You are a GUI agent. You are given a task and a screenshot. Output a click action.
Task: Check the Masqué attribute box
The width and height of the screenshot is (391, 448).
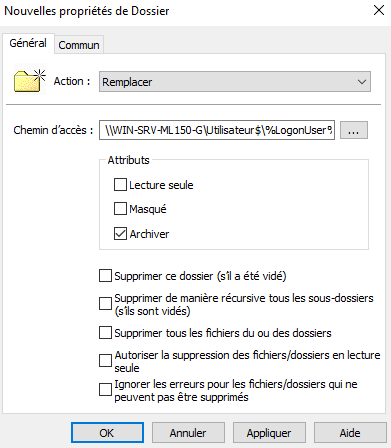(120, 209)
